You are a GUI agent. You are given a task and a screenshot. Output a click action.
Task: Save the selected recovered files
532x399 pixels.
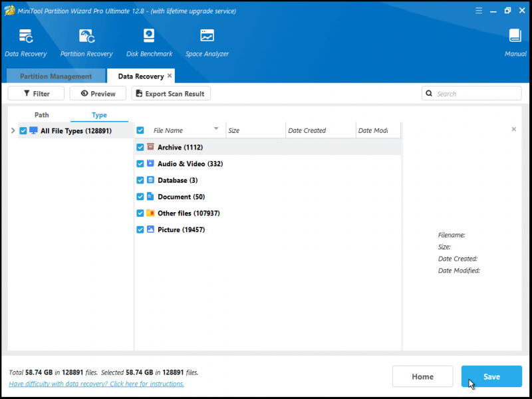[x=491, y=376]
